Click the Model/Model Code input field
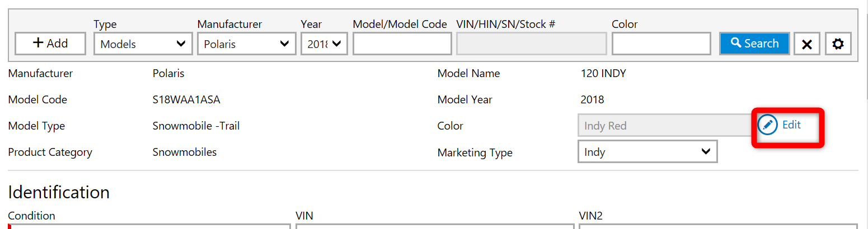 tap(402, 44)
